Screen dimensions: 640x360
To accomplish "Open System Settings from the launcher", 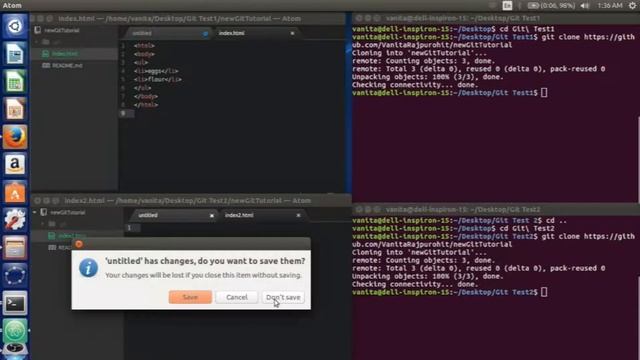I will click(x=15, y=220).
